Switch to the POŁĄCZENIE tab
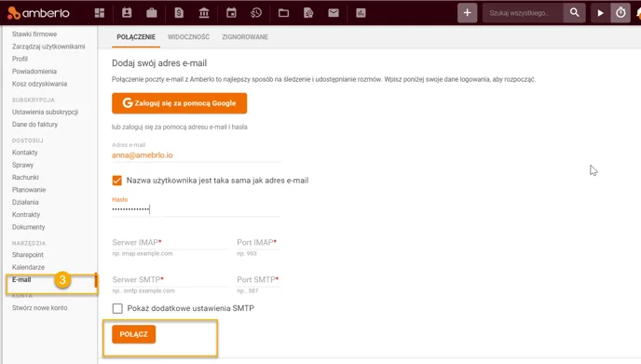 tap(136, 36)
